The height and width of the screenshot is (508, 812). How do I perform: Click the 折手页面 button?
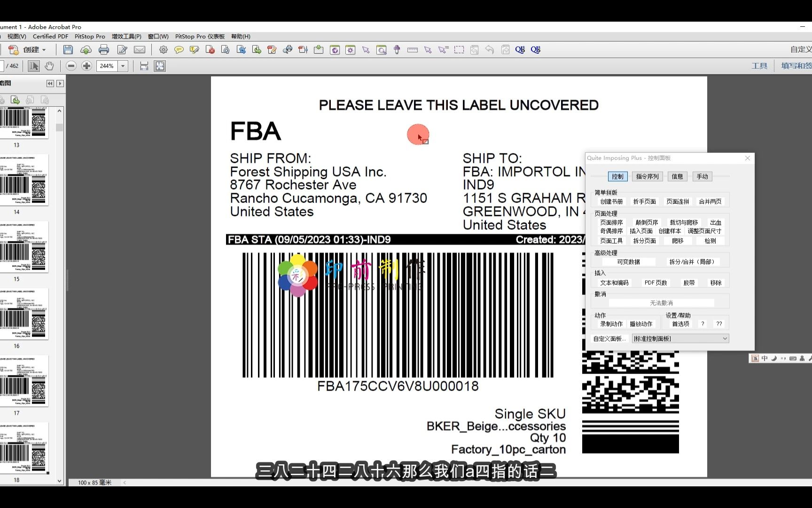pyautogui.click(x=644, y=201)
